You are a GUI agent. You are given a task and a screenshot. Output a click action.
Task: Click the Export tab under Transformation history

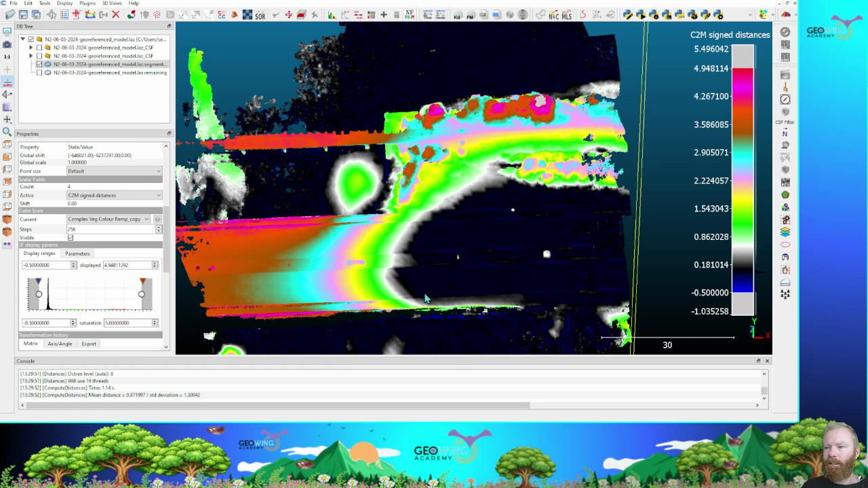[89, 344]
